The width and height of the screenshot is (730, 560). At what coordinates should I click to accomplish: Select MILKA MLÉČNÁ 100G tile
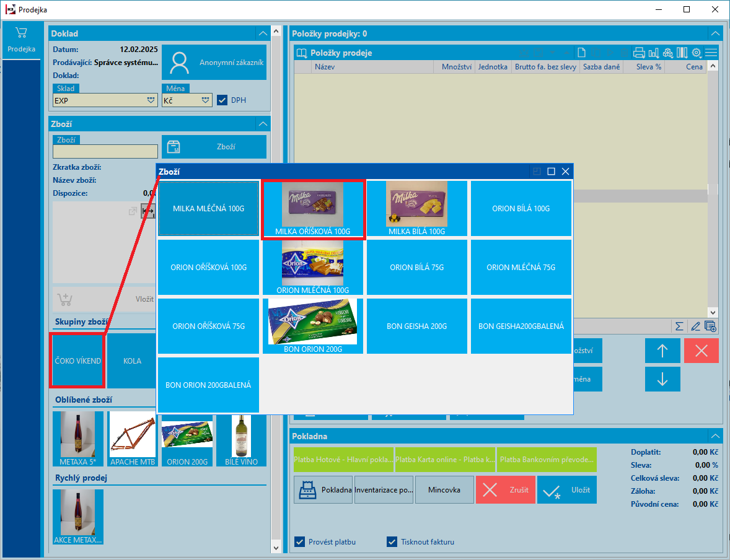coord(209,209)
